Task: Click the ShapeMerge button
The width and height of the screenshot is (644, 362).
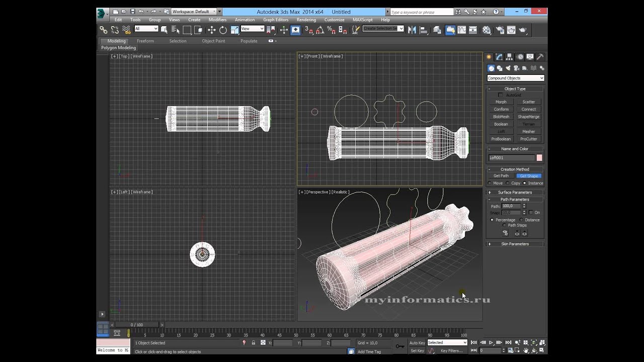Action: tap(529, 117)
